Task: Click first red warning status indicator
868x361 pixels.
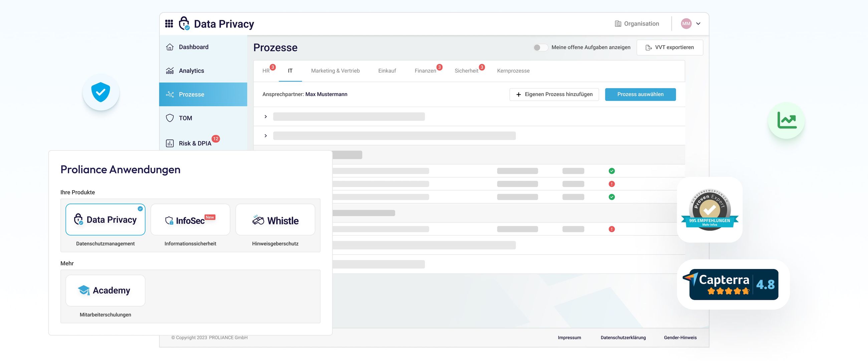Action: (x=612, y=184)
